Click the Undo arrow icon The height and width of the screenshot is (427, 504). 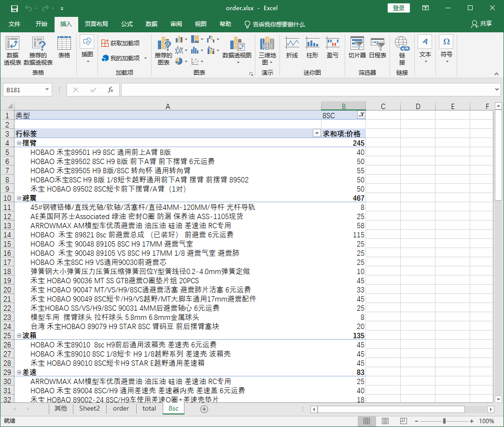coord(28,8)
